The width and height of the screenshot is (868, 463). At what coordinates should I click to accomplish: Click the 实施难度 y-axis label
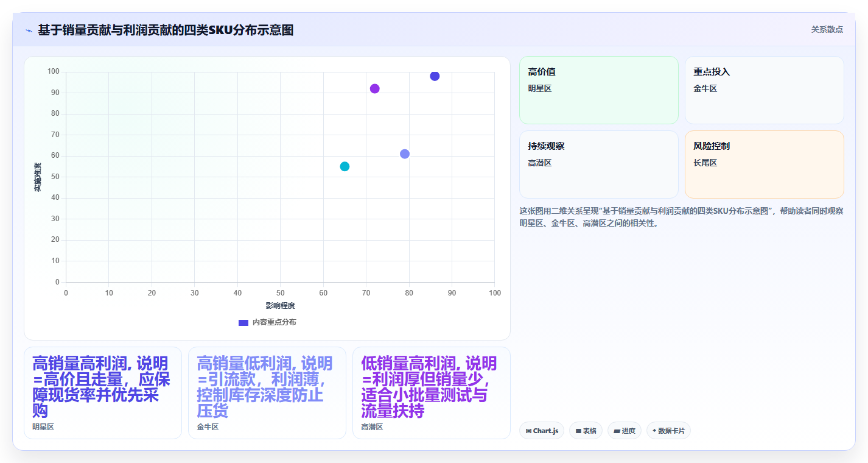38,177
